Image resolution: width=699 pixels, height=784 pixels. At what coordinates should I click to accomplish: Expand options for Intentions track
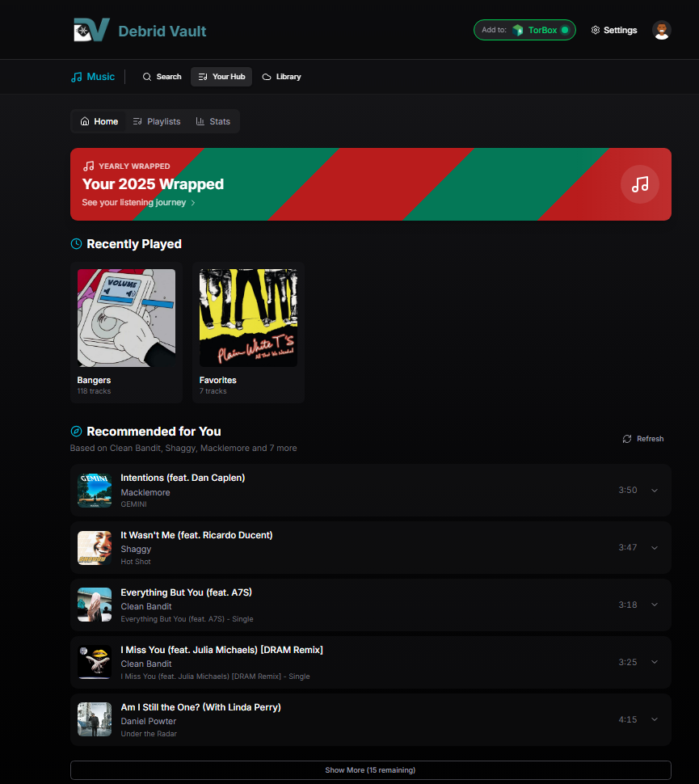[655, 491]
